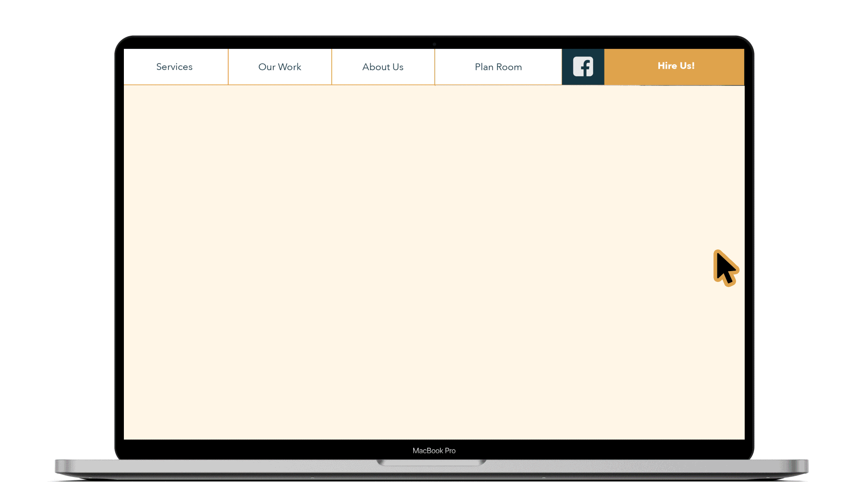This screenshot has width=868, height=488.
Task: Select About Us in the navigation
Action: tap(383, 67)
